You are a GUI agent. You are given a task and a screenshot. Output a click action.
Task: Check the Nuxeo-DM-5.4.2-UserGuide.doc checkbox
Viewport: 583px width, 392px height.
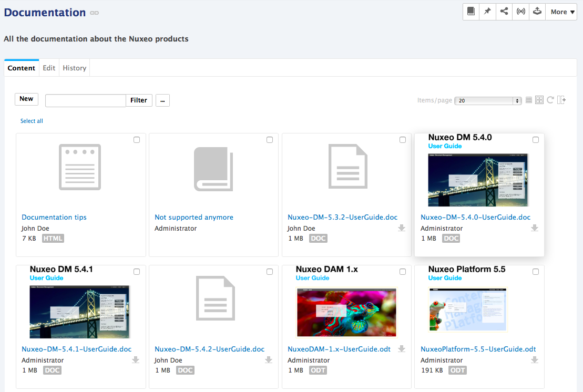[x=270, y=272]
